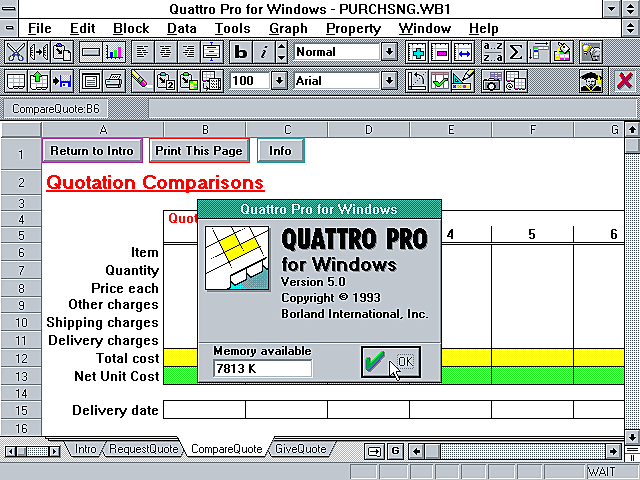Apply center text alignment
This screenshot has height=480, width=640.
165,52
